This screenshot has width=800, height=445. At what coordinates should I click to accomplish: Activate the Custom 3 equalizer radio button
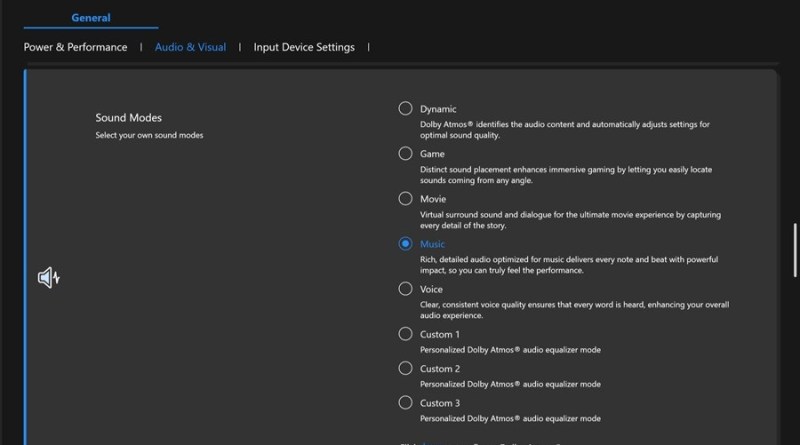405,402
